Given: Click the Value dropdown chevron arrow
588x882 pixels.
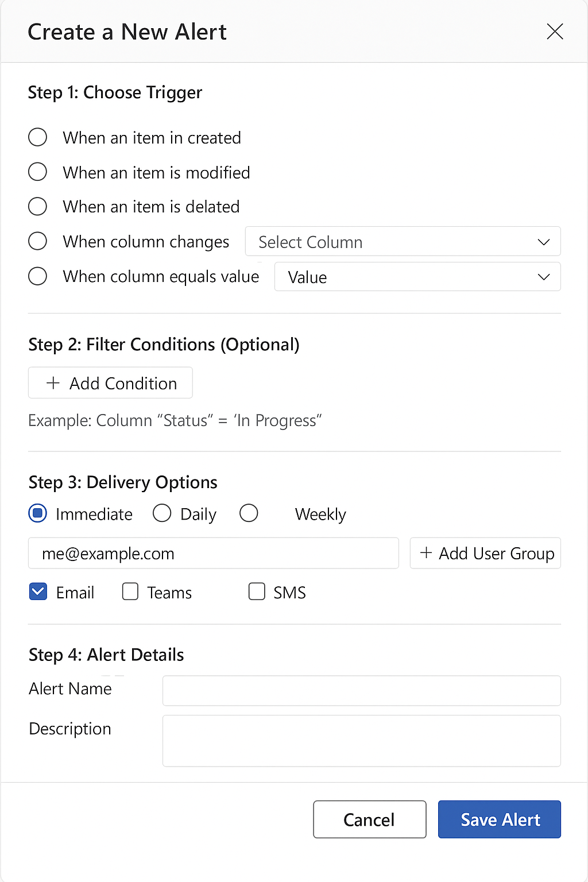Looking at the screenshot, I should click(543, 277).
